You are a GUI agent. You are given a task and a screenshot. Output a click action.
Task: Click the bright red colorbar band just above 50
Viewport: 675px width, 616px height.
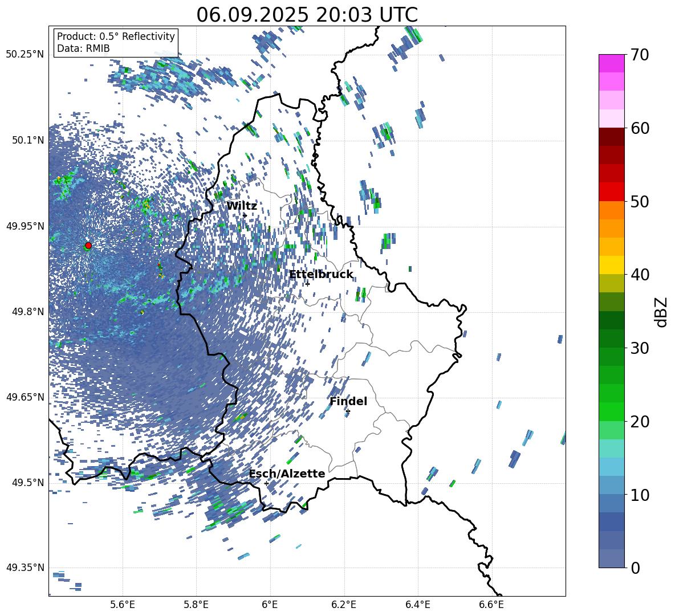(x=612, y=192)
